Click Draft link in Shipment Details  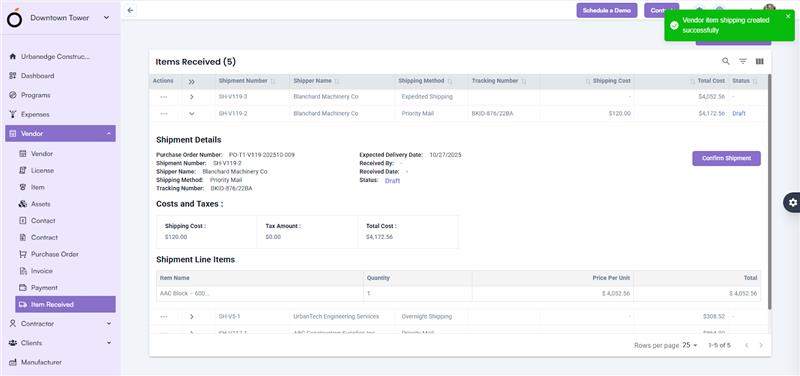(x=392, y=181)
